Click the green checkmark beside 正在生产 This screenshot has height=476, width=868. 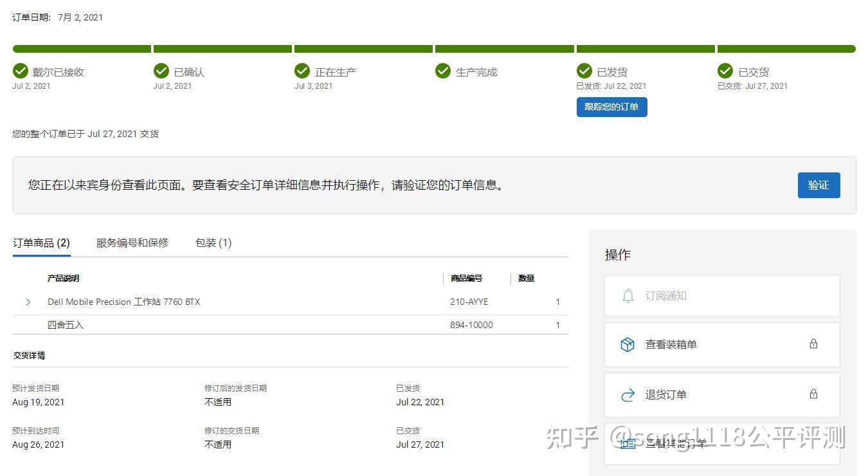(302, 71)
